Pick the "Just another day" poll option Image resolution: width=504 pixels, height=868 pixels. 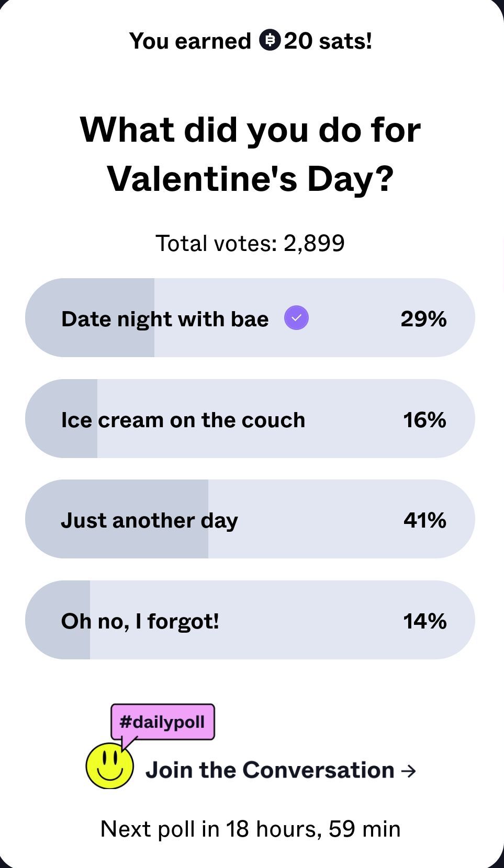tap(150, 520)
